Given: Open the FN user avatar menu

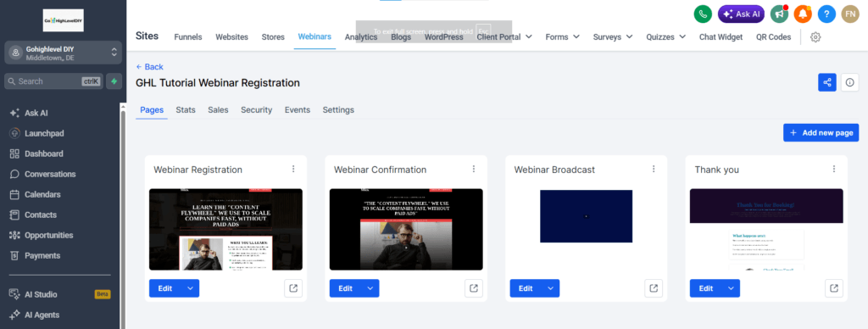Looking at the screenshot, I should tap(850, 14).
